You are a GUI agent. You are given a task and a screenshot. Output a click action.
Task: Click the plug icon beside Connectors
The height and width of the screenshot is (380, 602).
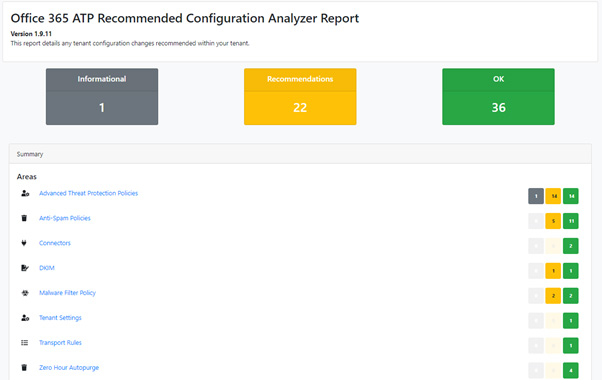[24, 243]
